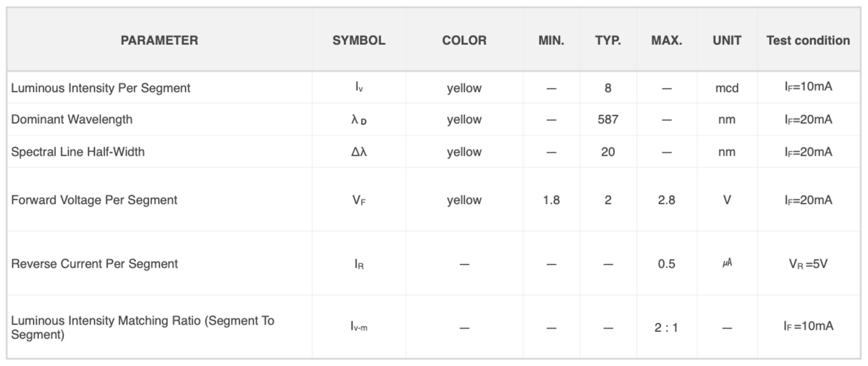Select the mcd unit cell

(727, 88)
